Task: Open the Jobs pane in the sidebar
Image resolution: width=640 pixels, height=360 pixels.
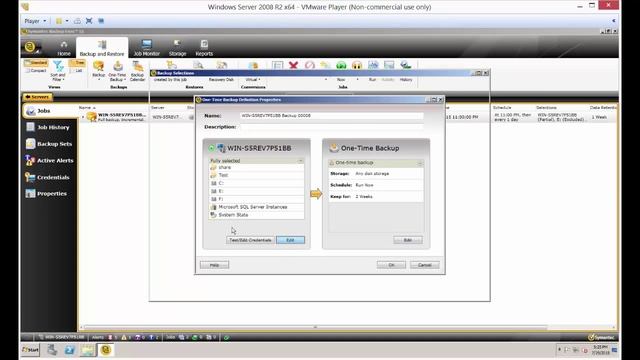Action: (x=50, y=111)
